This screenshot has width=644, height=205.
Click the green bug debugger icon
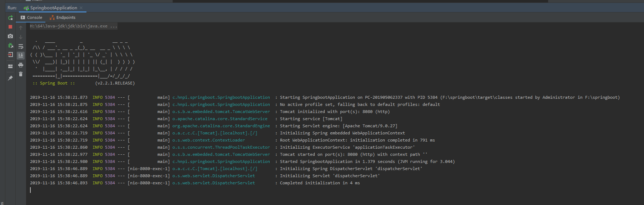tap(10, 46)
